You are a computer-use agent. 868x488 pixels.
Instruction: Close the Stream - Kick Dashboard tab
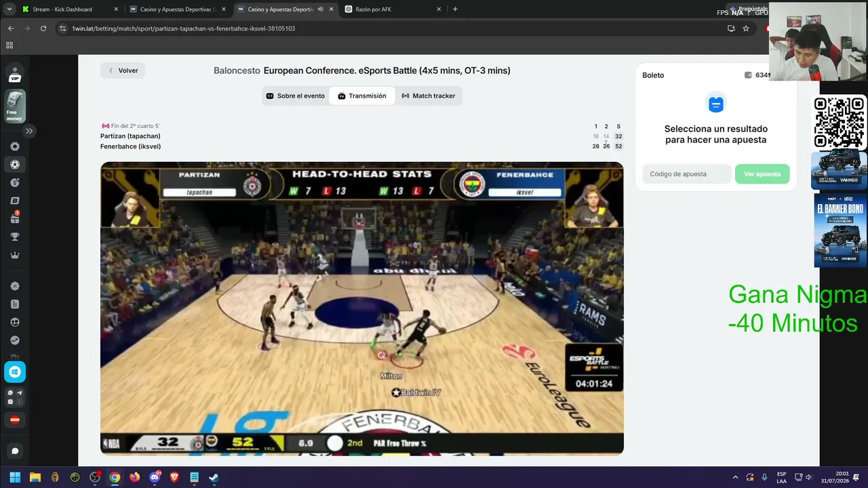pyautogui.click(x=116, y=9)
